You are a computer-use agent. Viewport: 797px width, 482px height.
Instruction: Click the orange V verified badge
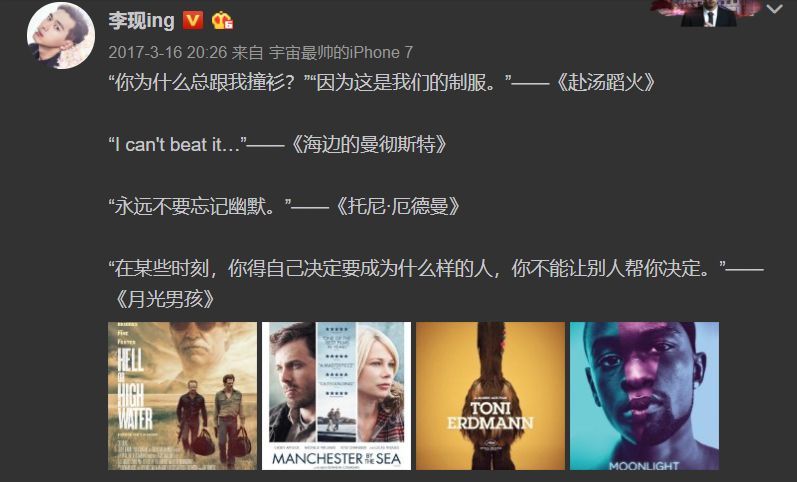[x=193, y=21]
